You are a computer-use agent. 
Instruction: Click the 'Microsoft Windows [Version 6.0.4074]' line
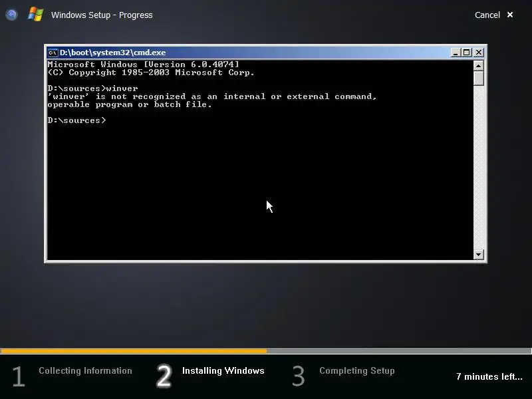point(143,64)
